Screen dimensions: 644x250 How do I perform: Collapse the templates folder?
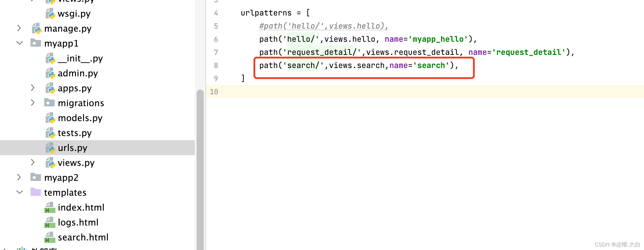[19, 192]
